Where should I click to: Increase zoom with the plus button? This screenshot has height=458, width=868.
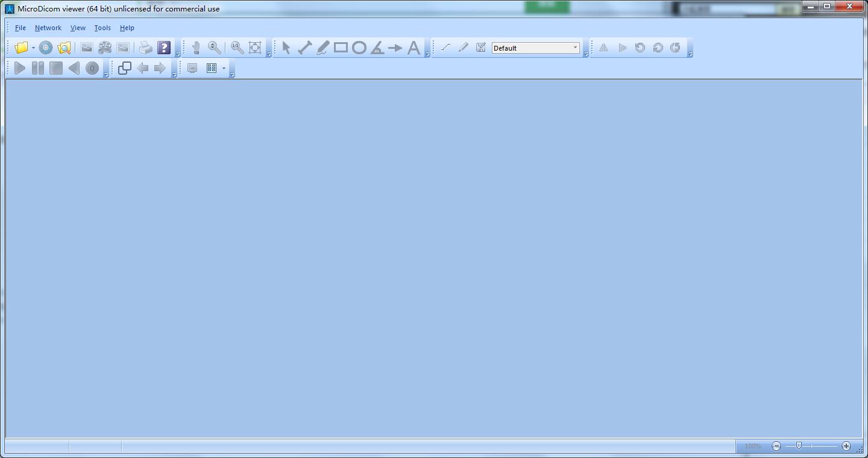point(846,446)
